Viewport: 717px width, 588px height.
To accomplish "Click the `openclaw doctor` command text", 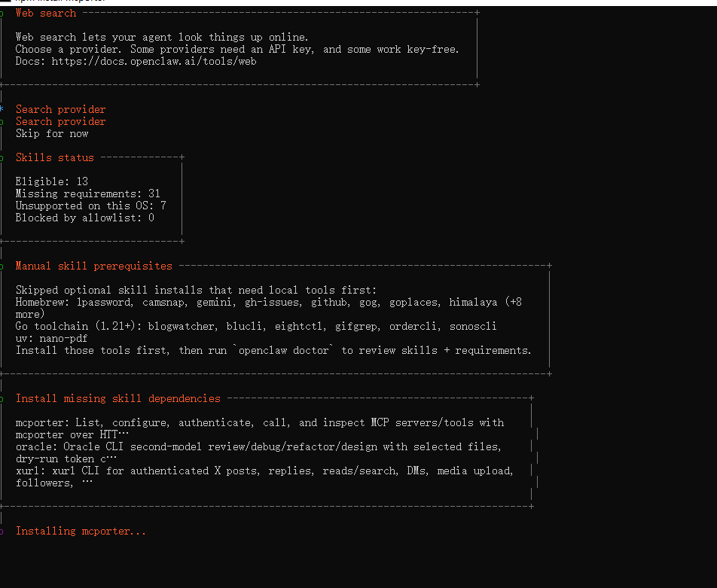I will pyautogui.click(x=283, y=351).
